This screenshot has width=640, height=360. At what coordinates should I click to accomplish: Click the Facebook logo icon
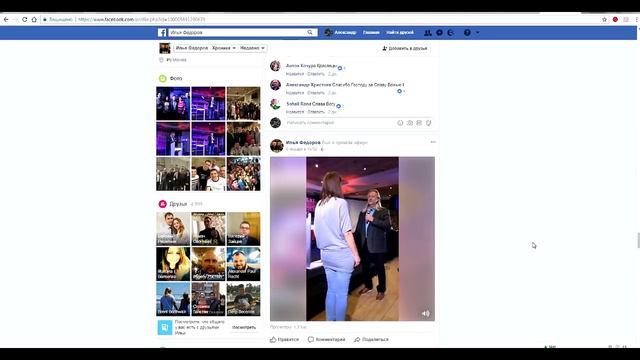tap(162, 32)
